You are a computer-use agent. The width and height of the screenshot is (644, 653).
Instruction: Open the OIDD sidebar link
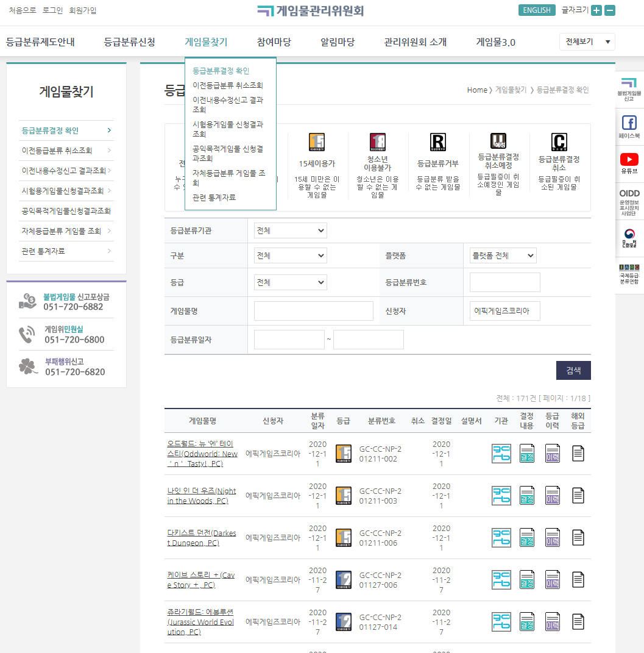tap(629, 202)
